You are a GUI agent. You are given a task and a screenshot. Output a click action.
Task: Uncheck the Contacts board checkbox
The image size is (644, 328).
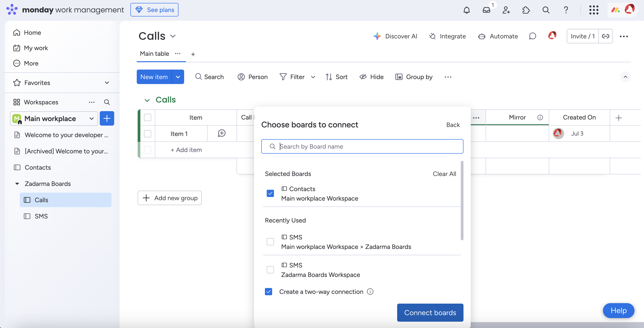(270, 193)
